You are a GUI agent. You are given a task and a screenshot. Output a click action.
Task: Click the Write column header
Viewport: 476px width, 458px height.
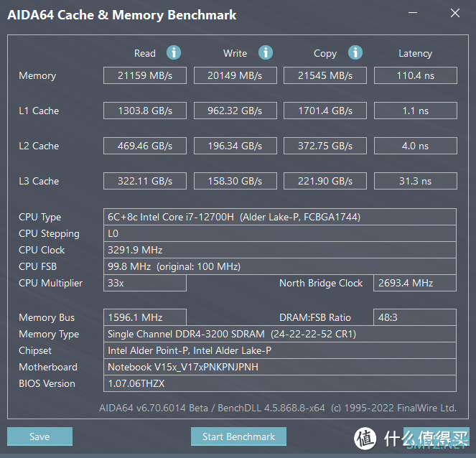235,53
